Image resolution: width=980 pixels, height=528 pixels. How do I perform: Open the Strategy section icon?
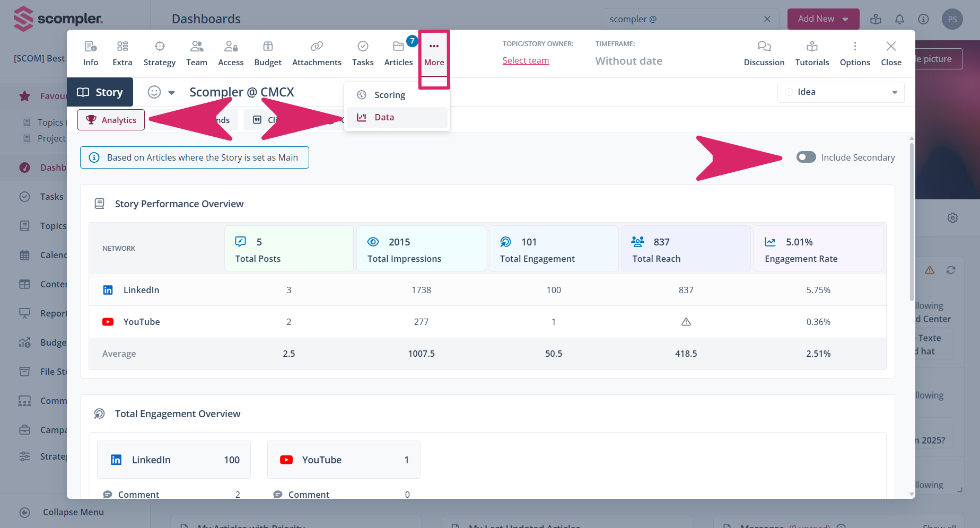(159, 47)
